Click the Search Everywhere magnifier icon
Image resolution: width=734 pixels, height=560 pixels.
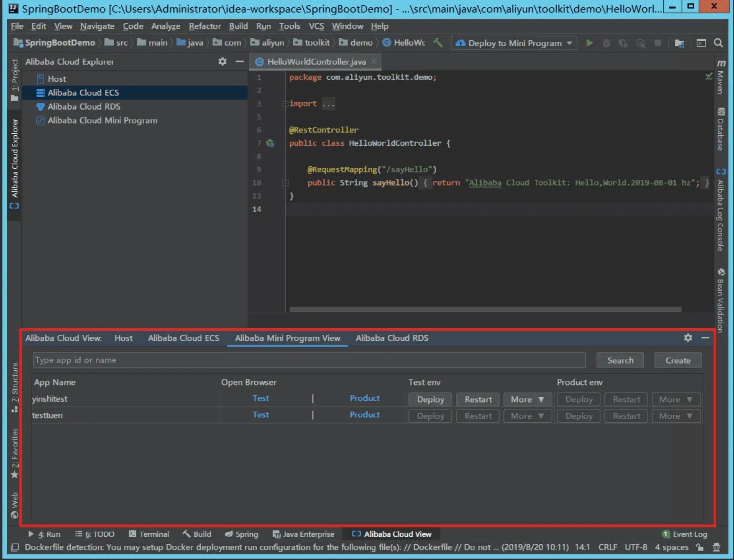[x=718, y=43]
